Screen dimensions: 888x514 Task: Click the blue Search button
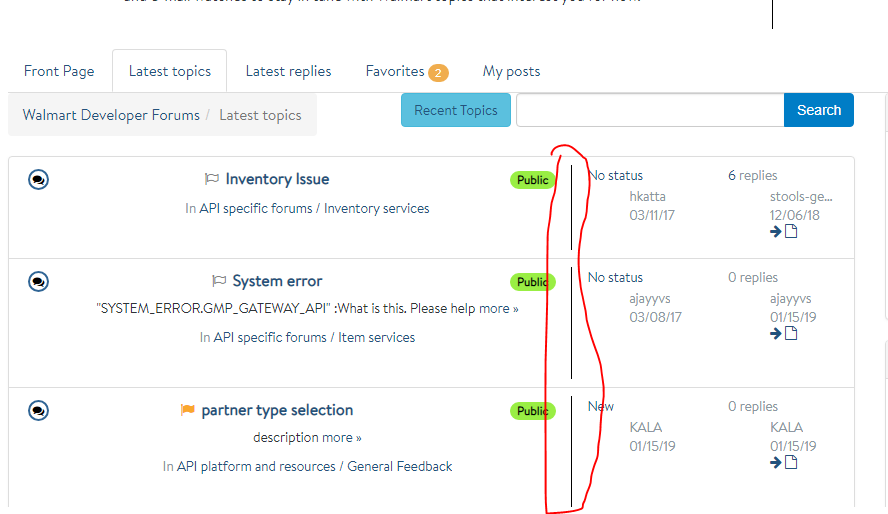(x=818, y=110)
